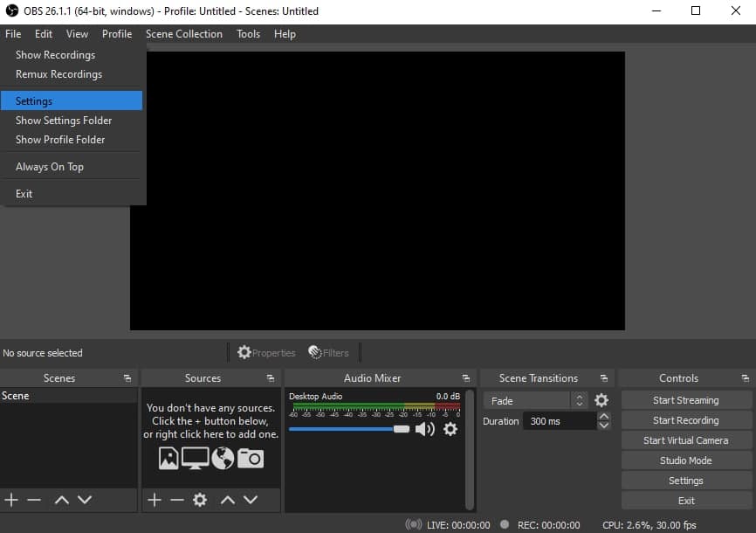
Task: Increase the transition duration with up arrow
Action: 604,417
